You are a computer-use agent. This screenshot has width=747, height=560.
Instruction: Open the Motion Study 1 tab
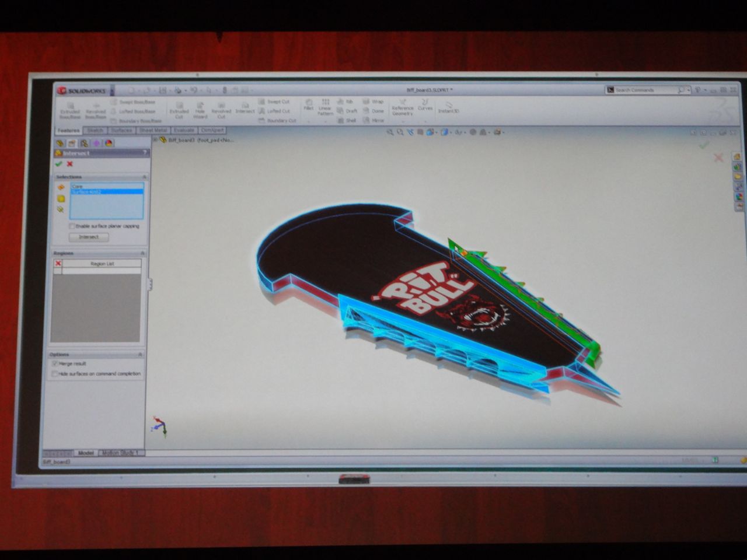[x=120, y=453]
